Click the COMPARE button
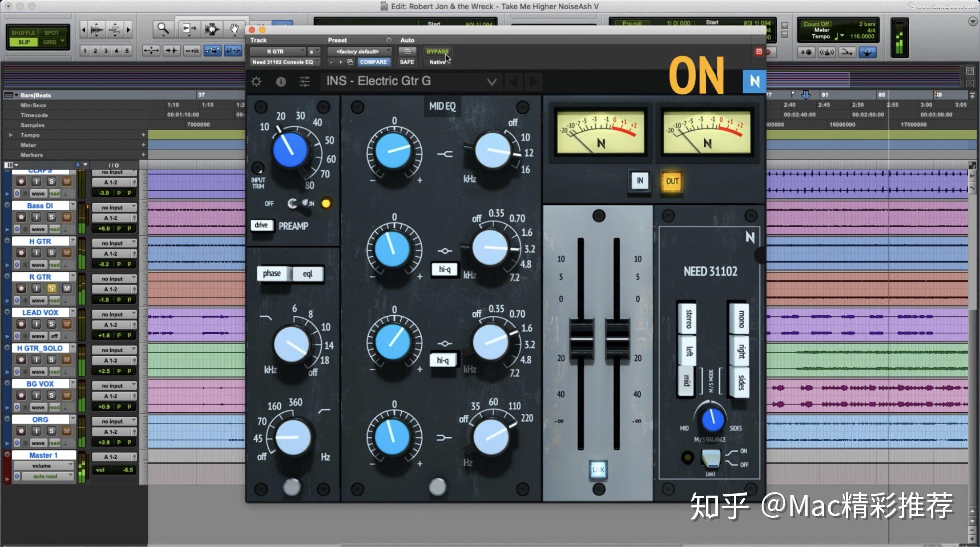 point(373,62)
